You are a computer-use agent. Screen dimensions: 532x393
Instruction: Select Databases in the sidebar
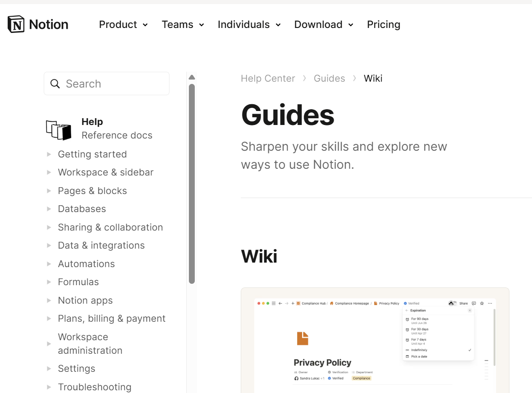82,209
